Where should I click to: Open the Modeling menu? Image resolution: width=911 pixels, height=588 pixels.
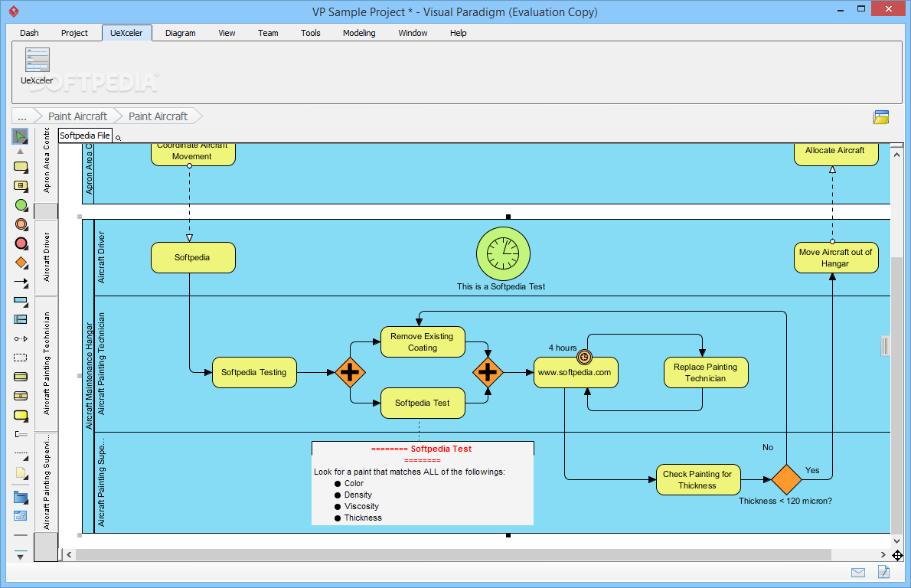[359, 33]
